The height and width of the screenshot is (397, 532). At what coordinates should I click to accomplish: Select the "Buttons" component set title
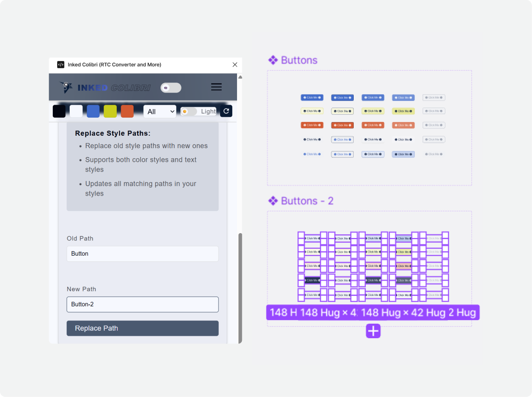tap(299, 60)
